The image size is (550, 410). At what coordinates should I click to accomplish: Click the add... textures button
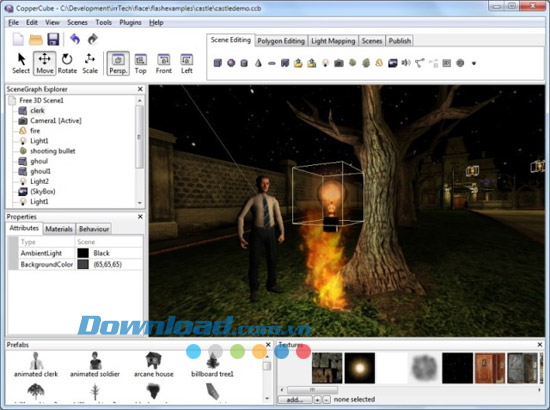pyautogui.click(x=295, y=399)
